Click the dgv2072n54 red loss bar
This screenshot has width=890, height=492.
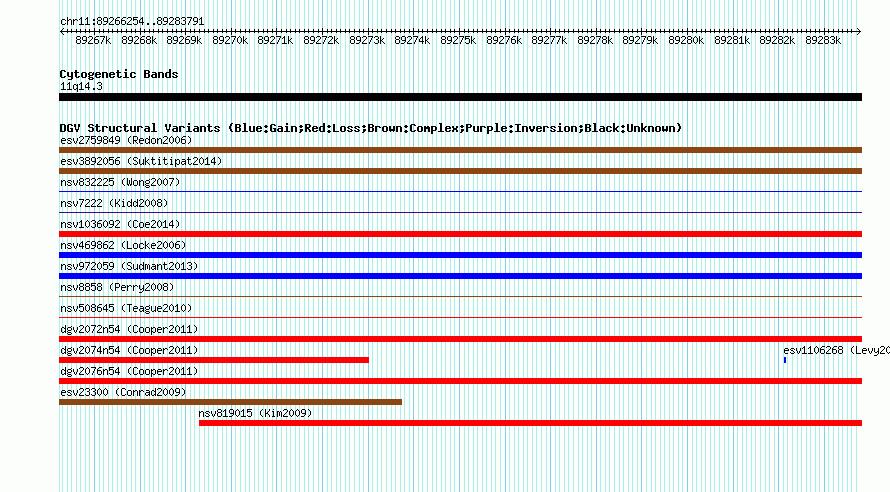(460, 339)
